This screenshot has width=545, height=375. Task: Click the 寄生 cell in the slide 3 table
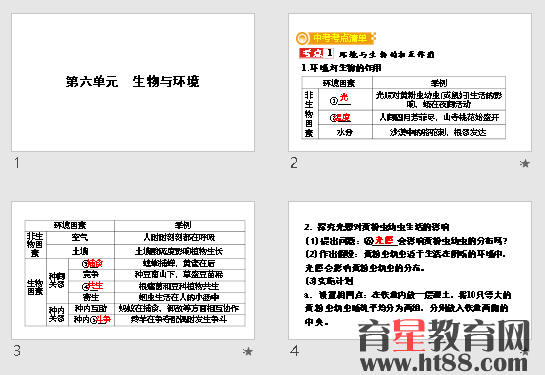[91, 297]
